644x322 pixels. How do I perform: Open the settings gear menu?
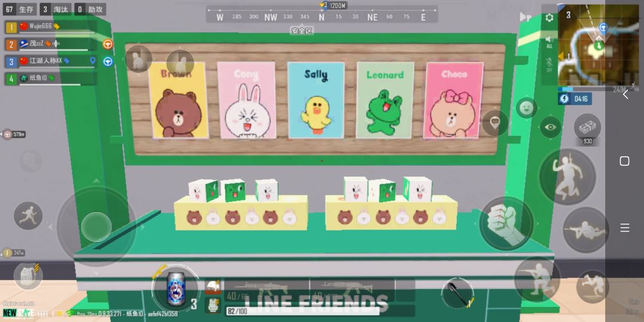point(549,18)
